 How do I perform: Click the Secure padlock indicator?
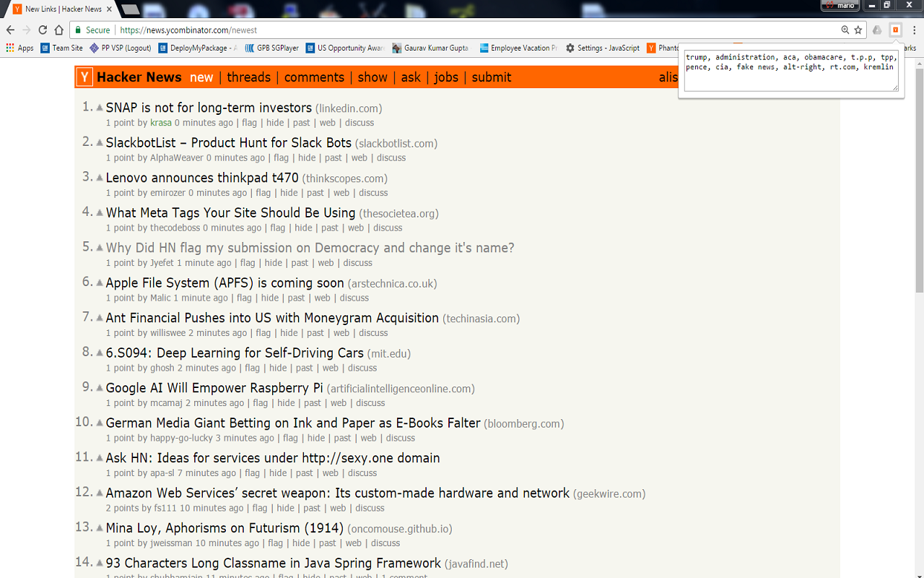pyautogui.click(x=92, y=30)
